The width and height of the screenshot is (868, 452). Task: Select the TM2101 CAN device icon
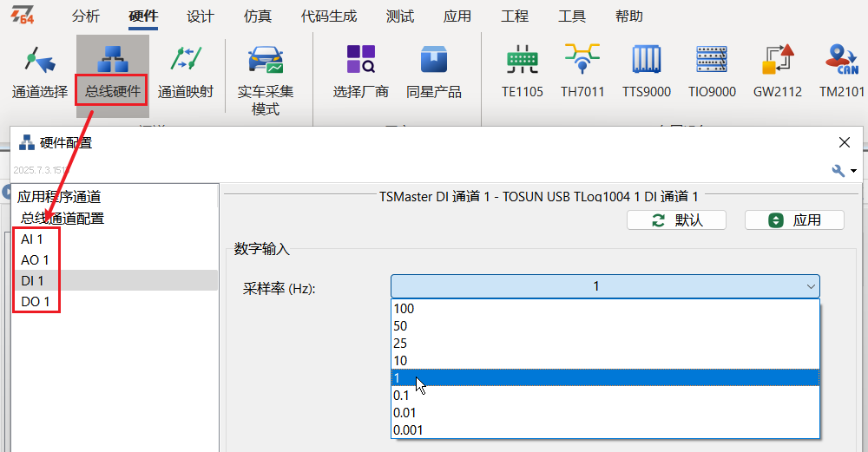pos(841,60)
